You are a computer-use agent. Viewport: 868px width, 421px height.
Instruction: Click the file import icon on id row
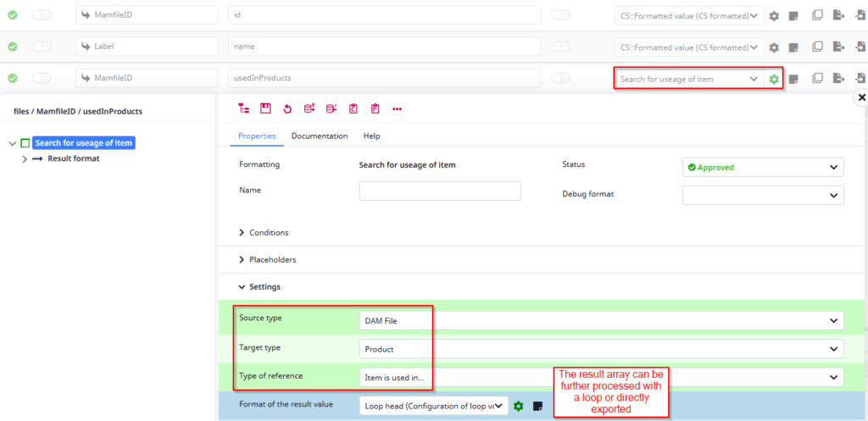[x=860, y=15]
